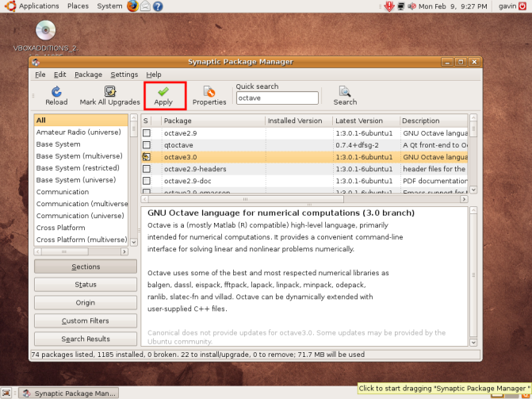Toggle the octave2.9 package checkbox

coord(147,133)
